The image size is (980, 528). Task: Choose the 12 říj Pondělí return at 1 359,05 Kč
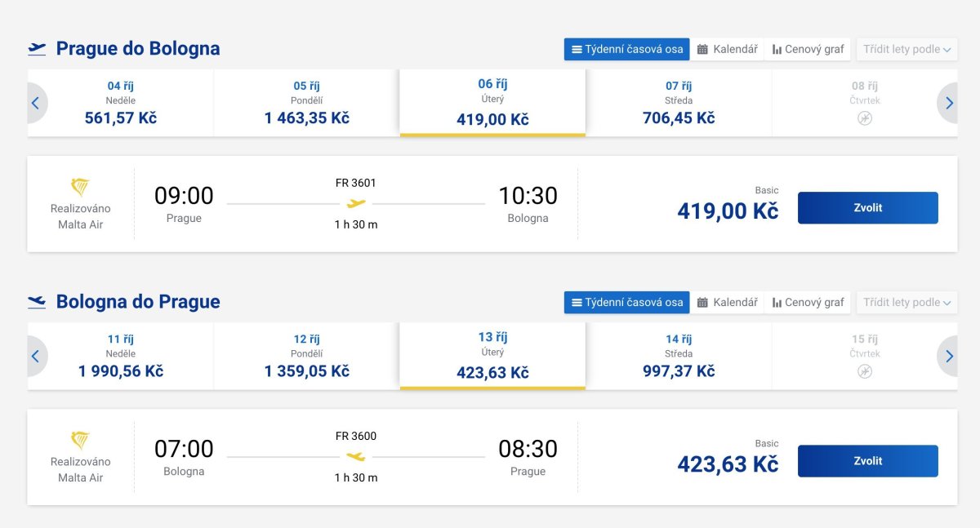(x=306, y=356)
